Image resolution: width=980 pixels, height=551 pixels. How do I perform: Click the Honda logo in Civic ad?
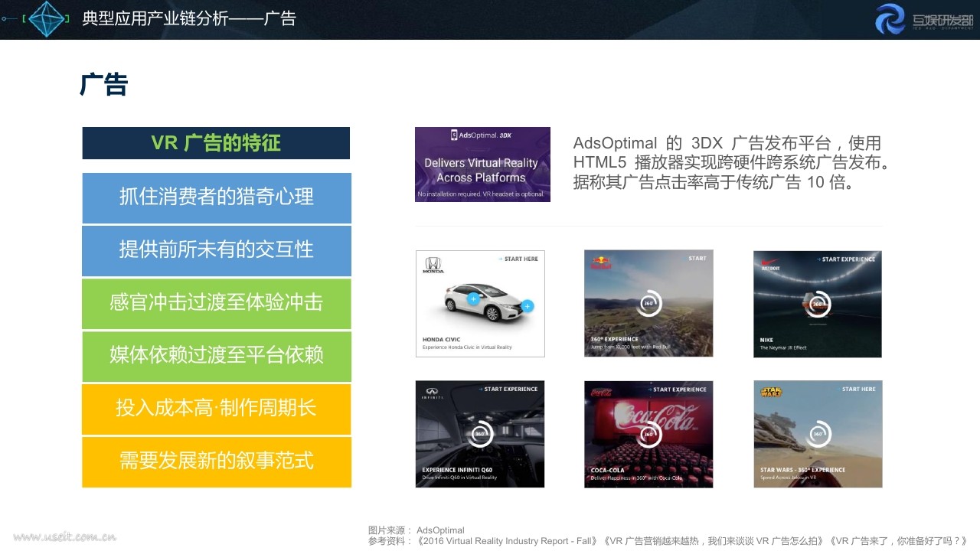coord(433,266)
